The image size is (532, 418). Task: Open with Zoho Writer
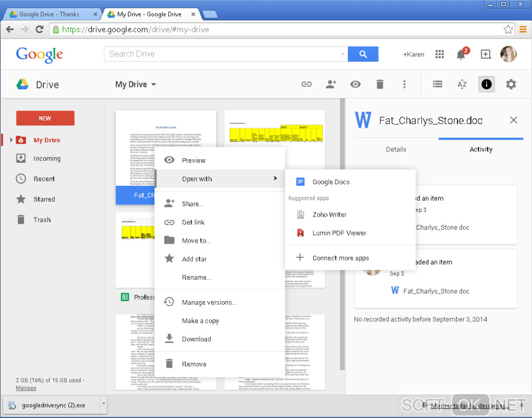pos(350,214)
